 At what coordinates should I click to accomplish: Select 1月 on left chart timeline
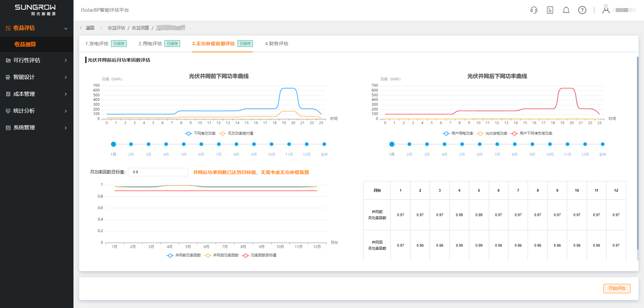pyautogui.click(x=113, y=144)
